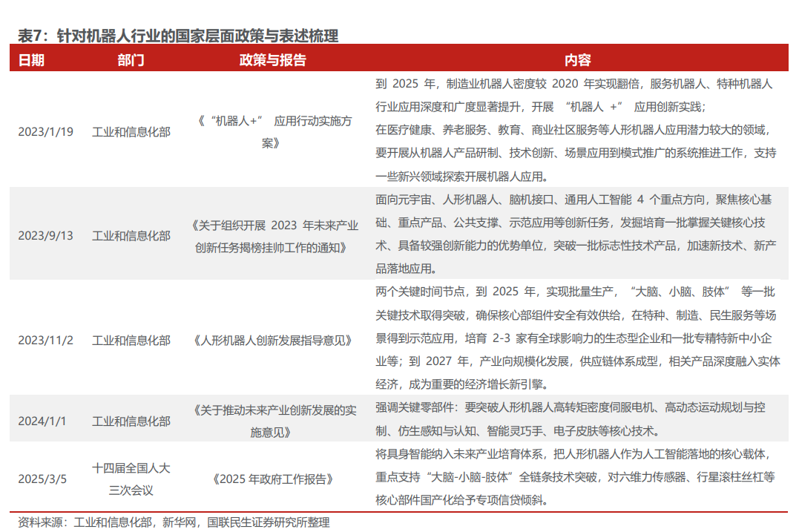Screen dimensions: 799x532
Task: Click the content line starting 强调关键零部件
Action: point(571,407)
